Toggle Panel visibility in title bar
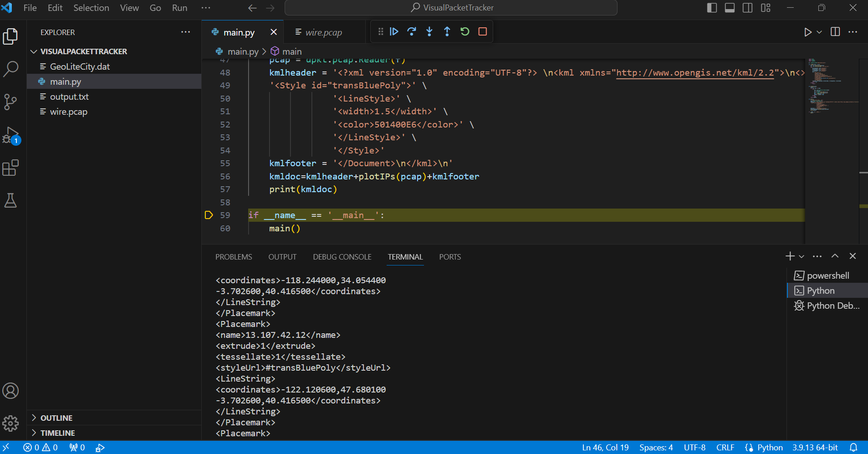This screenshot has height=454, width=868. 730,8
